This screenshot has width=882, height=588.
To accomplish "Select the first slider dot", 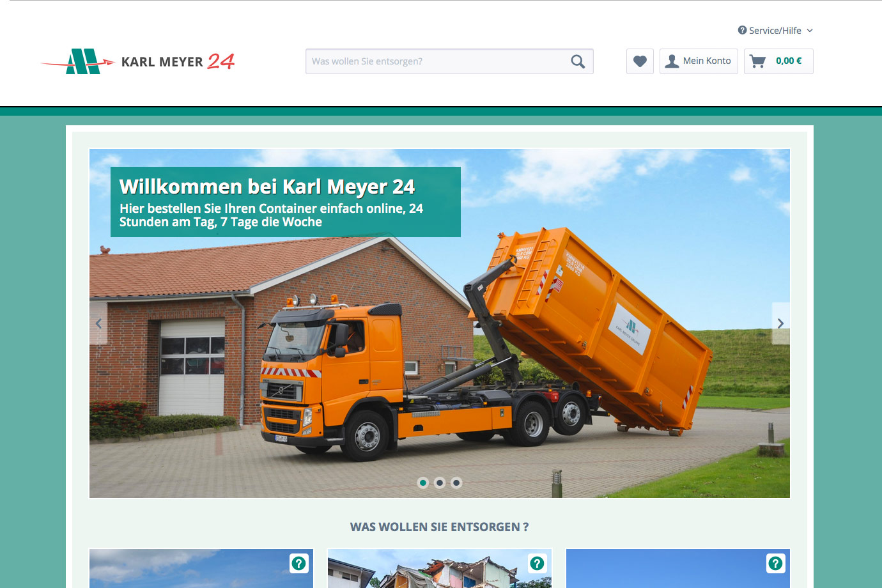I will tap(423, 483).
